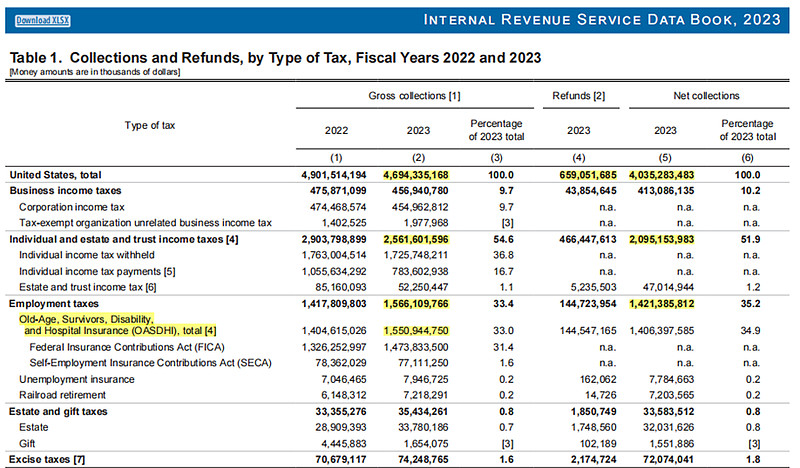The width and height of the screenshot is (800, 468).
Task: Click 'Internal Revenue Service Data Book, 2023' banner title
Action: click(x=602, y=20)
